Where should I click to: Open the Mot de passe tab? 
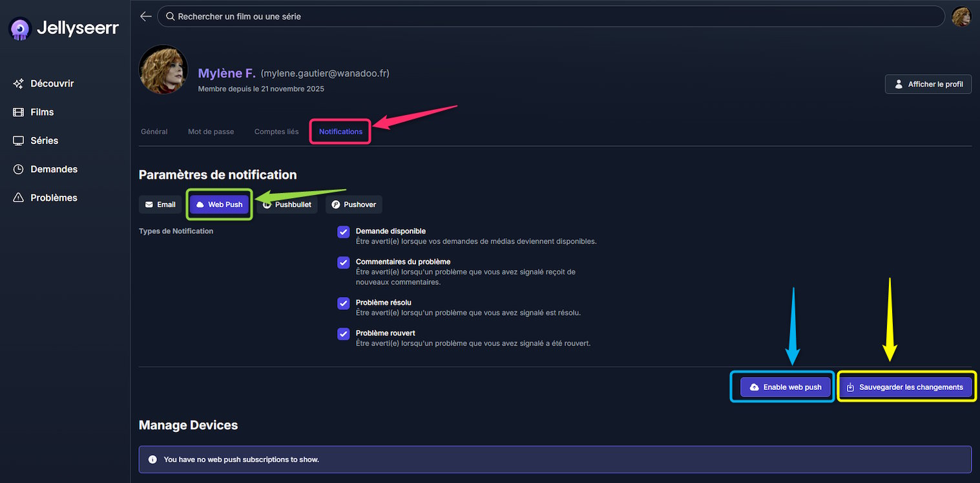(x=211, y=132)
